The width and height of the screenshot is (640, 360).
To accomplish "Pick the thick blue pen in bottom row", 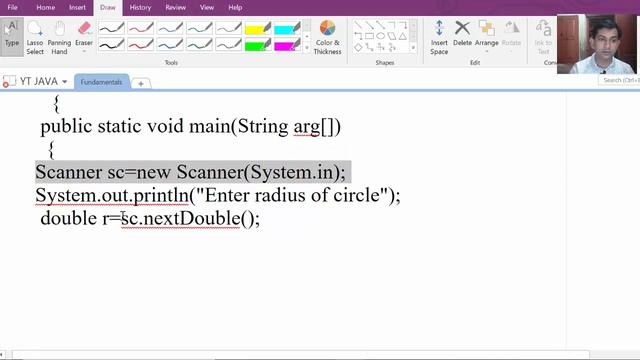I will pos(170,44).
